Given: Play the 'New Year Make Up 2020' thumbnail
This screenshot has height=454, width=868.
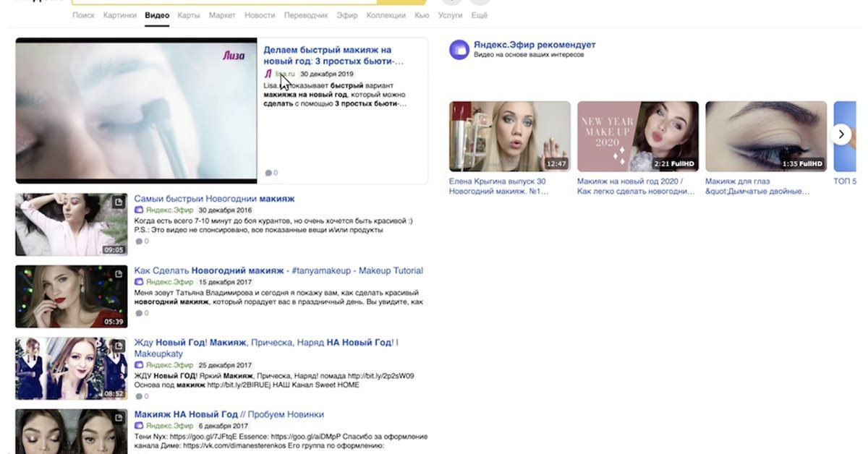Looking at the screenshot, I should tap(638, 137).
